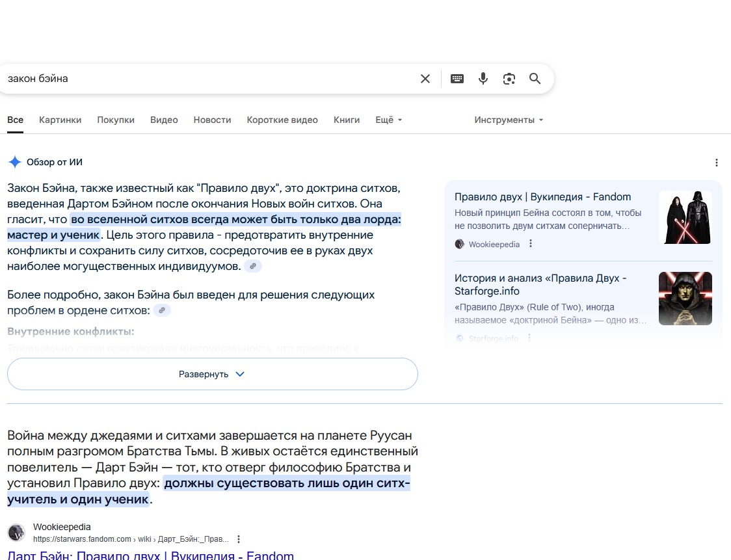Click the starwars.fandom.com URL breadcrumb
Image resolution: width=731 pixels, height=560 pixels.
click(131, 539)
